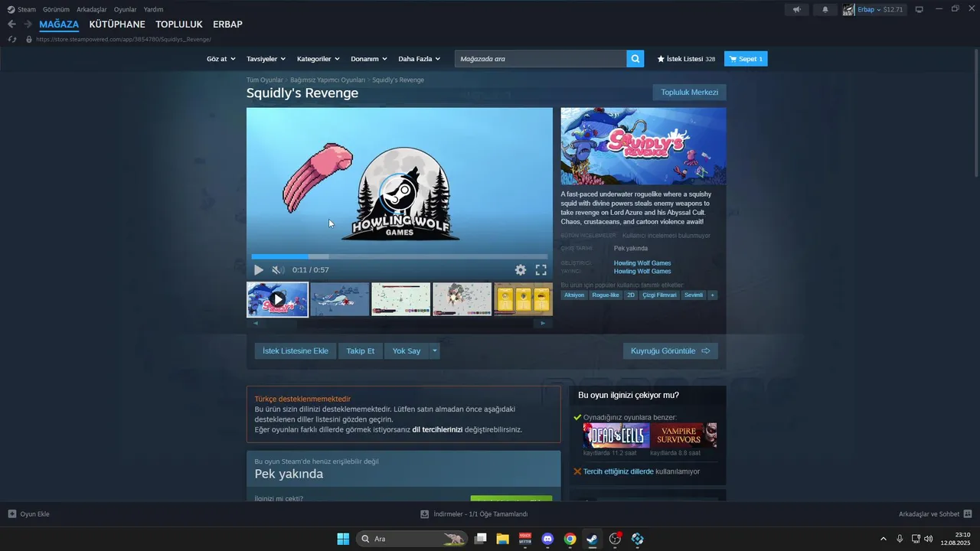The width and height of the screenshot is (980, 551).
Task: Select the fourth screenshot thumbnail
Action: pyautogui.click(x=462, y=299)
